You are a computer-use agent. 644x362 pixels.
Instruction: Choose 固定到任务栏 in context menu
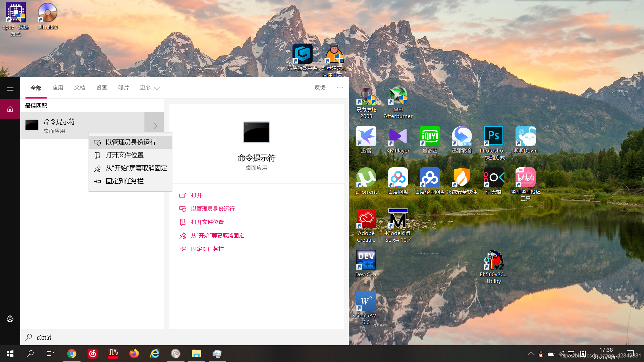[124, 181]
